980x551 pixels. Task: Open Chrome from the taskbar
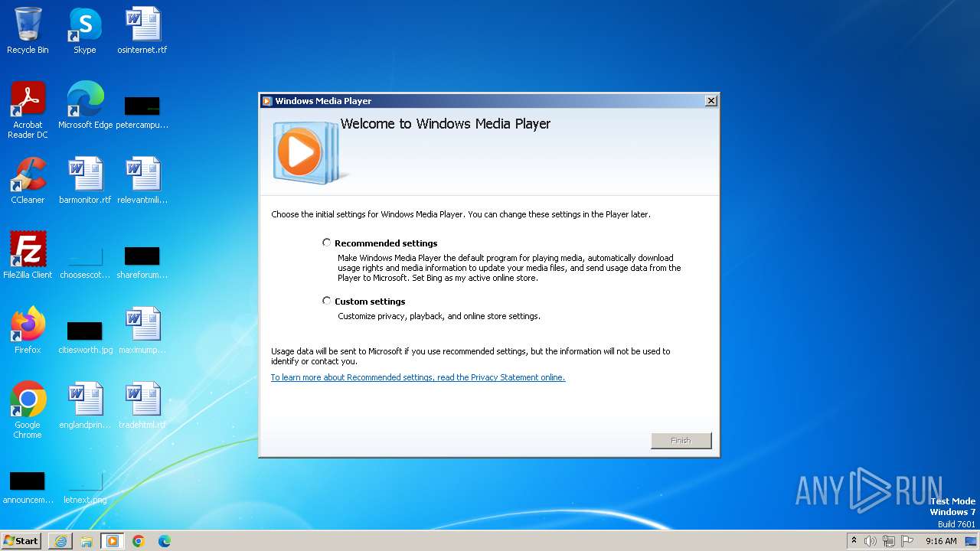139,541
